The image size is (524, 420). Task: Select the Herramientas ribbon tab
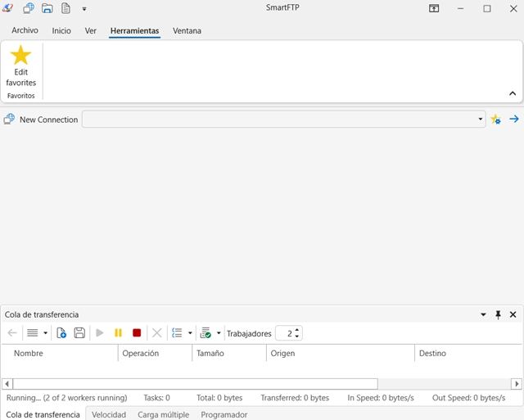(134, 31)
